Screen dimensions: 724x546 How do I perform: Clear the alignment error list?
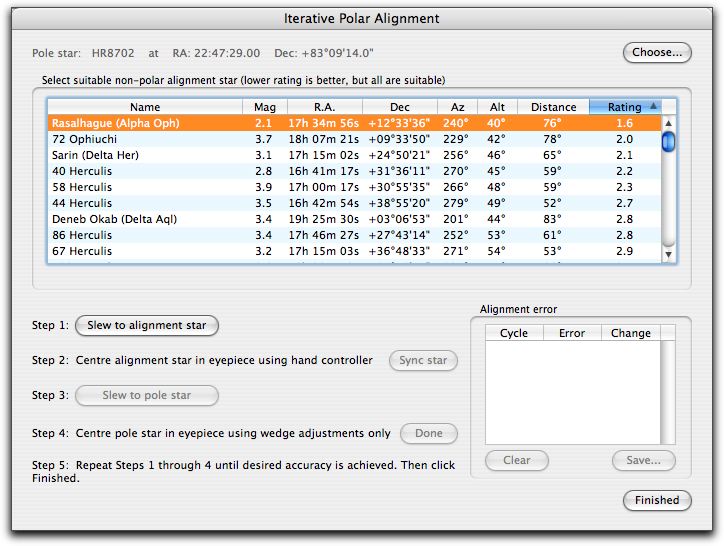tap(516, 461)
